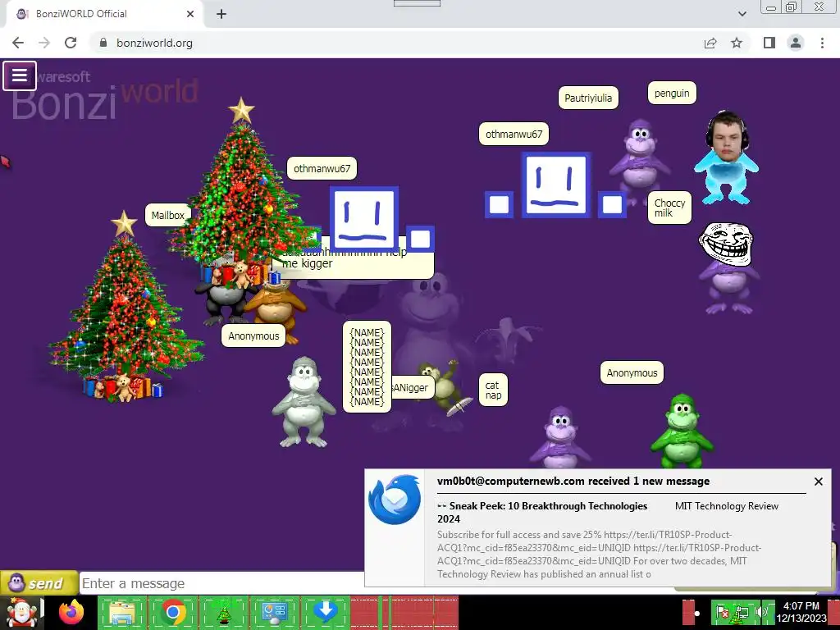This screenshot has height=630, width=840.
Task: Open the control panel taskbar icon
Action: point(274,613)
